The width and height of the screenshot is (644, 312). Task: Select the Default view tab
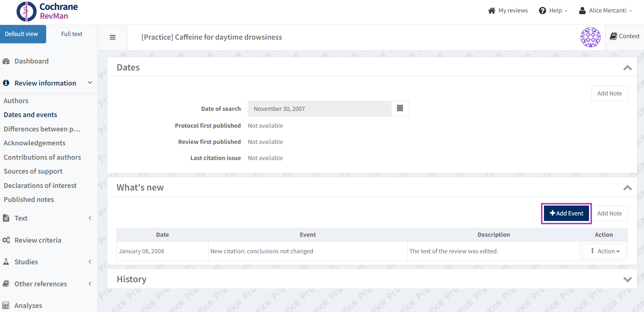point(22,34)
